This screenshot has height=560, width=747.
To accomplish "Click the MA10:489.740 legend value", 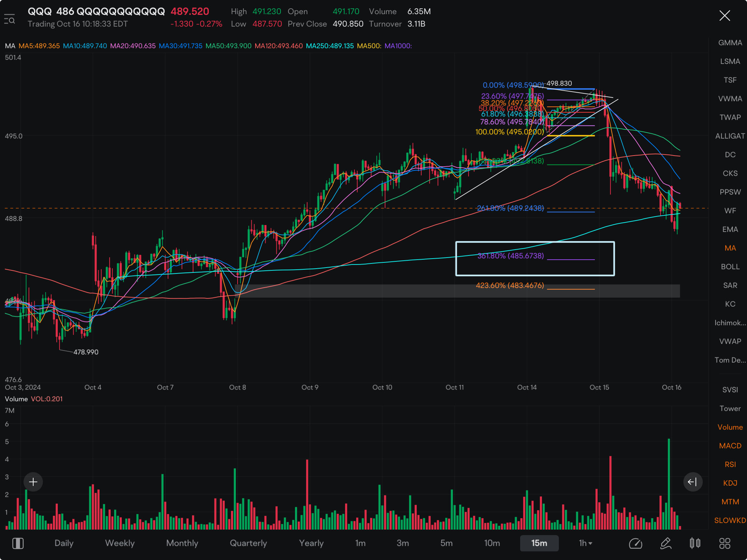I will (85, 46).
